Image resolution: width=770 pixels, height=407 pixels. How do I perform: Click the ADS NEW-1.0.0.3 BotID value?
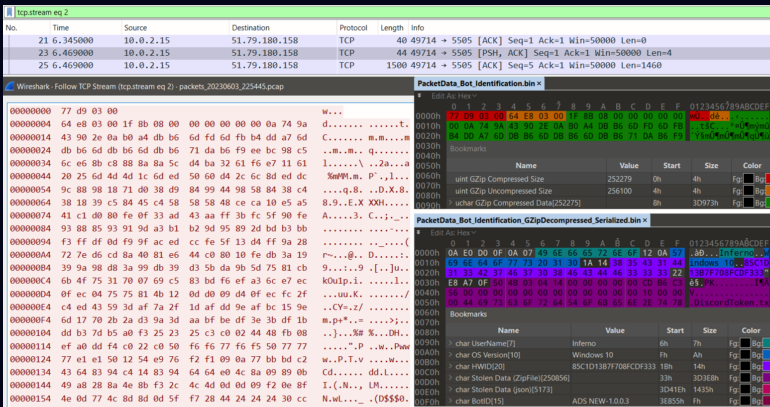[600, 401]
